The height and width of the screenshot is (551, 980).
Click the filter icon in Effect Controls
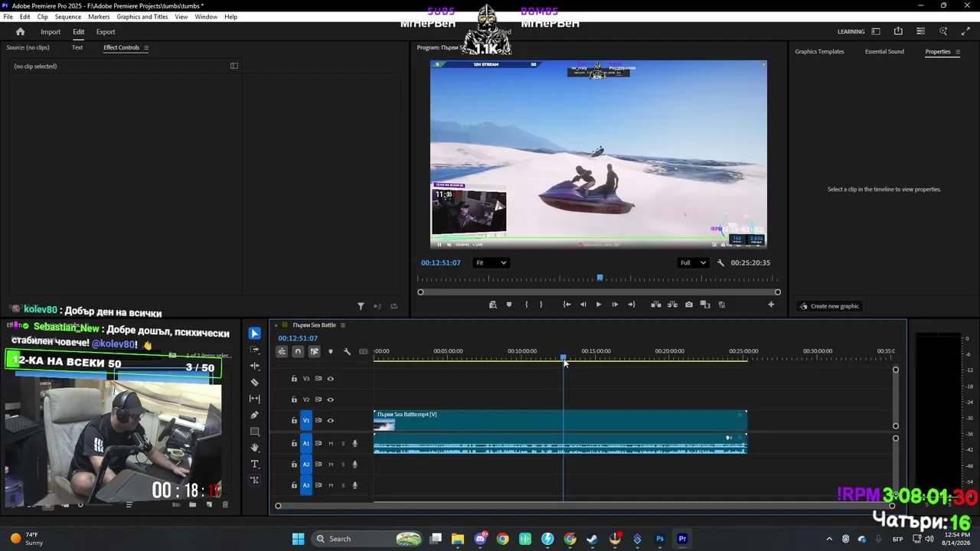361,306
